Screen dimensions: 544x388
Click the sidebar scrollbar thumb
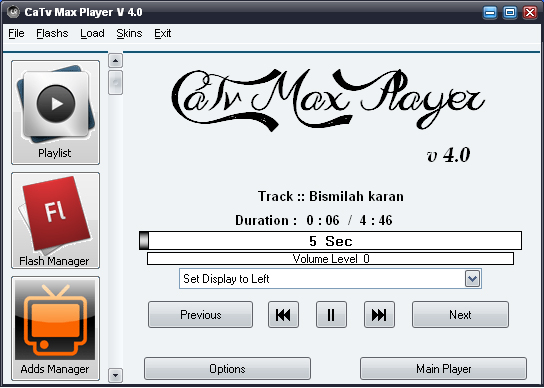pyautogui.click(x=115, y=82)
